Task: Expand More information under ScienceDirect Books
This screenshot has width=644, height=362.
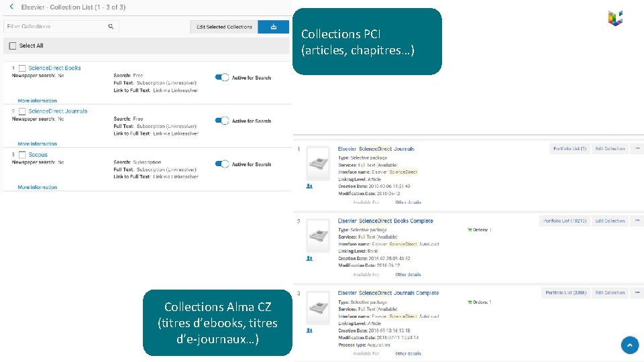Action: [x=38, y=101]
